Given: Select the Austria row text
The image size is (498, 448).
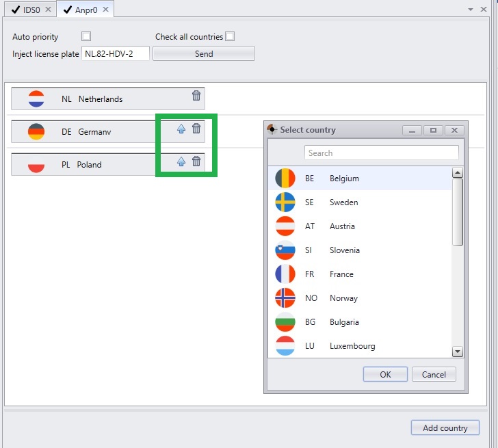Looking at the screenshot, I should tap(342, 226).
